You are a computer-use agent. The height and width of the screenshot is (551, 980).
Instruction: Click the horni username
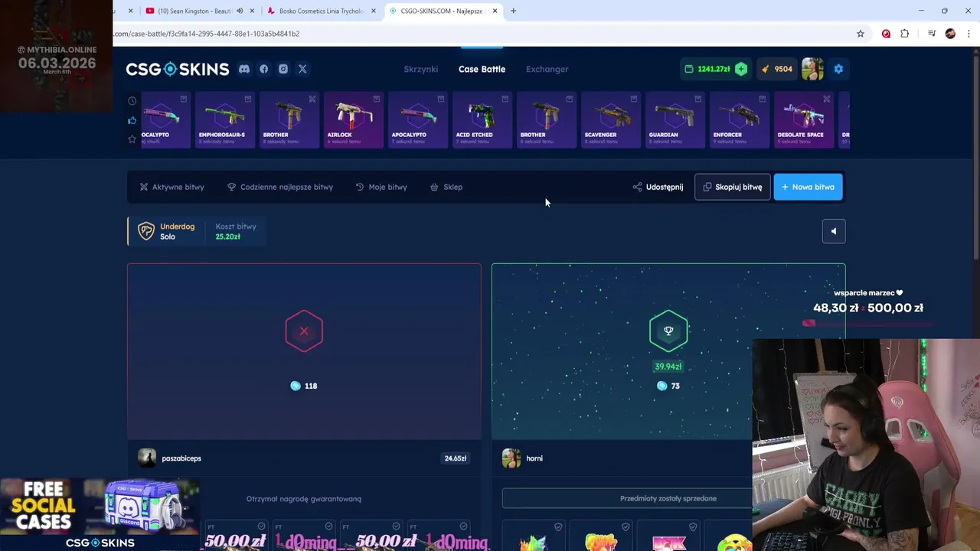point(534,458)
